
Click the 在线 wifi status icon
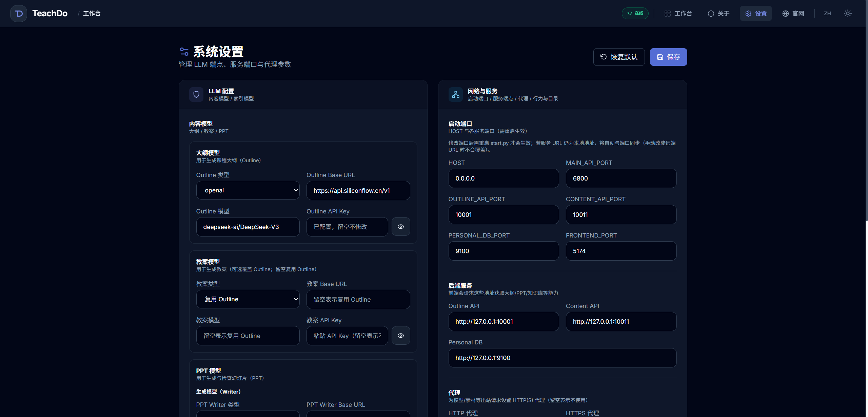click(629, 13)
